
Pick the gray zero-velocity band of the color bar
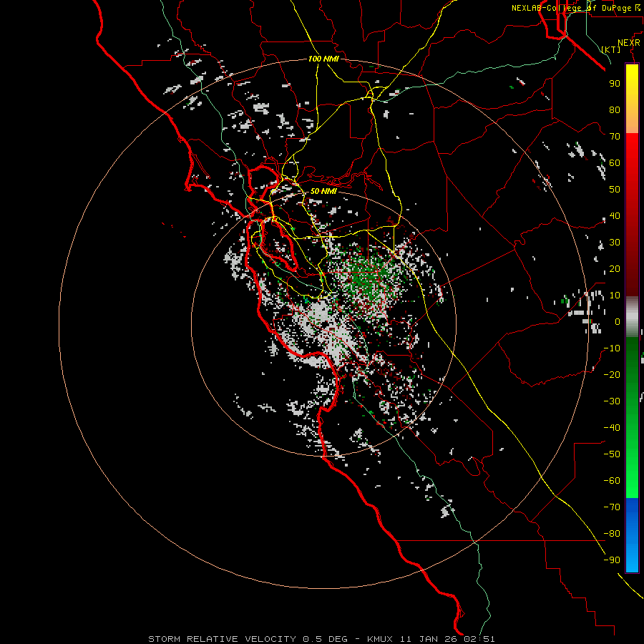click(x=632, y=316)
